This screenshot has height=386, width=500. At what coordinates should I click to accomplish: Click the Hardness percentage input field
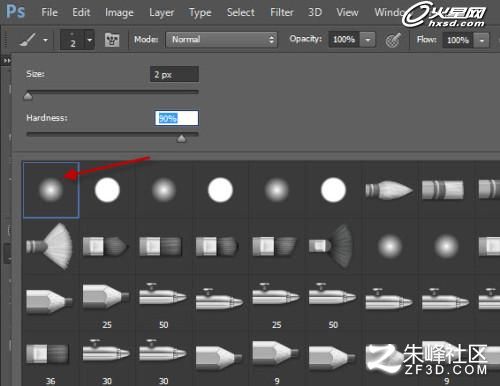point(177,118)
